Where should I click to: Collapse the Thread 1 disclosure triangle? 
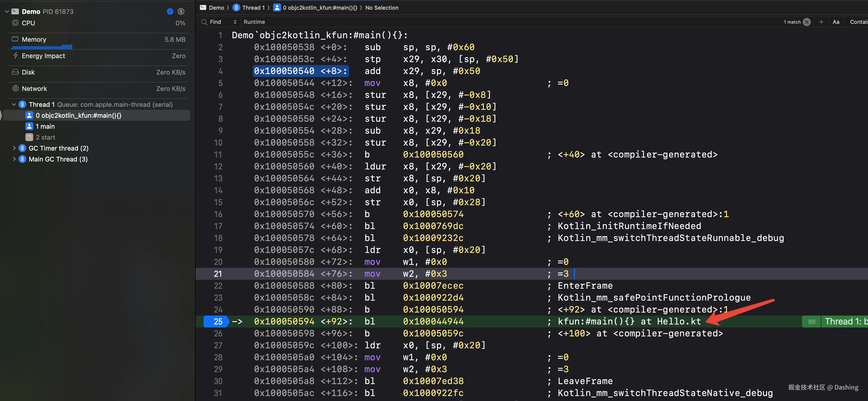pos(14,105)
